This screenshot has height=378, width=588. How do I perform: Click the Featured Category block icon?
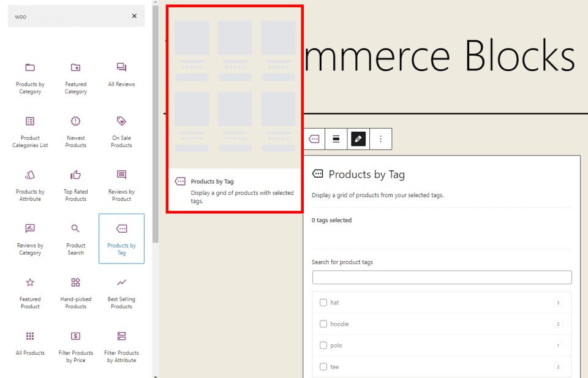coord(75,67)
